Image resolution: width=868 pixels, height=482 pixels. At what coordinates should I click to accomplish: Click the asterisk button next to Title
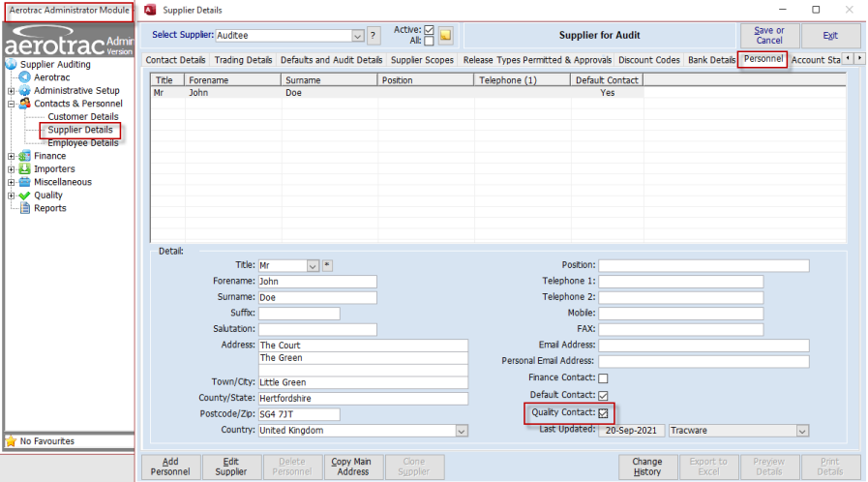point(327,265)
